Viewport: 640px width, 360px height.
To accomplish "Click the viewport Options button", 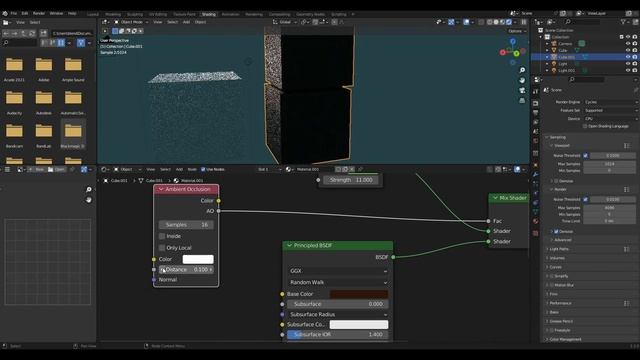I will (517, 31).
